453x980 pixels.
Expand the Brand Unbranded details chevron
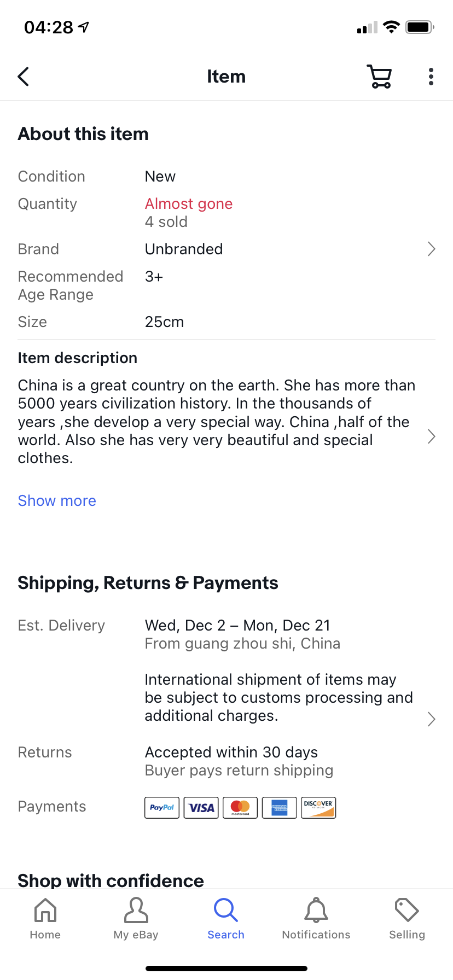click(431, 249)
